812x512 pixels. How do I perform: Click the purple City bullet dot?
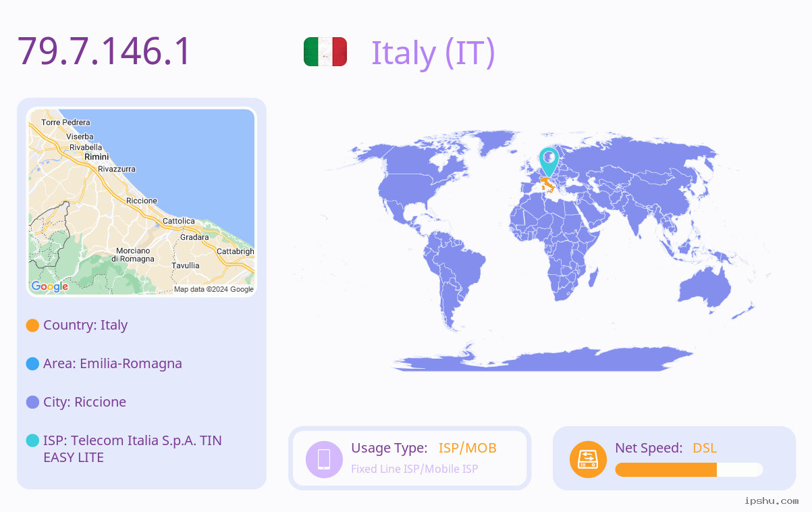coord(32,403)
